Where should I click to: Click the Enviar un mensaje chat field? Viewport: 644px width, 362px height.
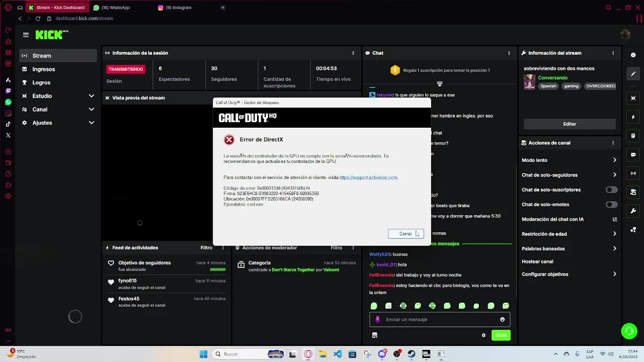click(x=440, y=320)
